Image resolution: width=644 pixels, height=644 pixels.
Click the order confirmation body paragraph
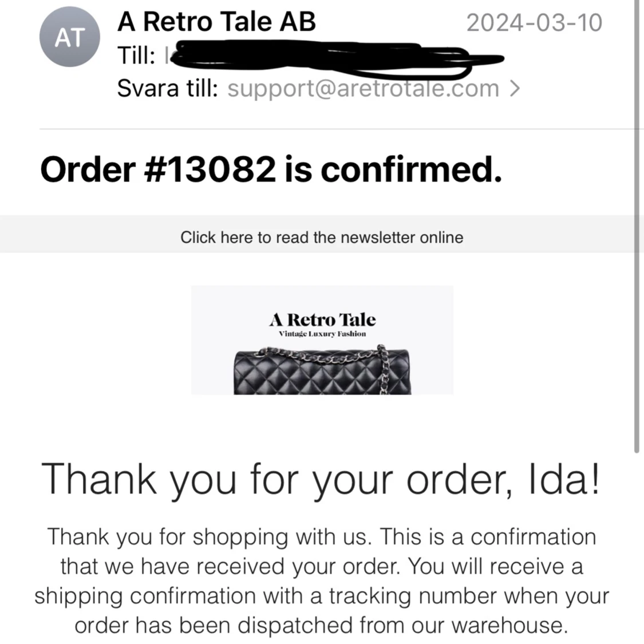pyautogui.click(x=322, y=580)
